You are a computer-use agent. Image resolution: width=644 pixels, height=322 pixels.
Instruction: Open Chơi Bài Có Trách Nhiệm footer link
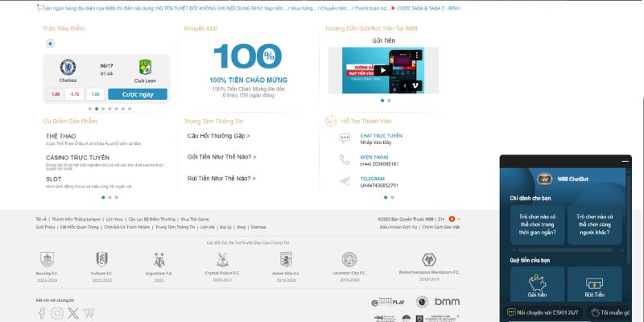[x=127, y=227]
